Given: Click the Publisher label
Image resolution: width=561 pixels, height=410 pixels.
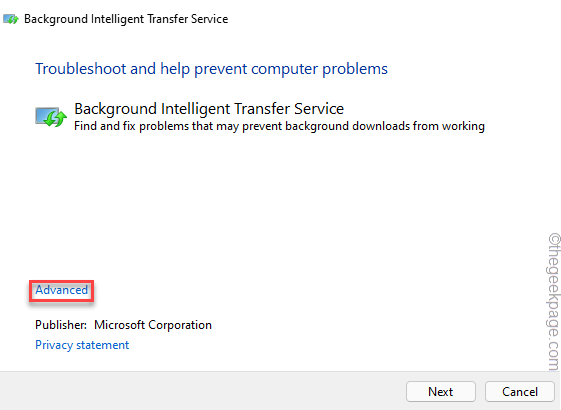Looking at the screenshot, I should (61, 325).
